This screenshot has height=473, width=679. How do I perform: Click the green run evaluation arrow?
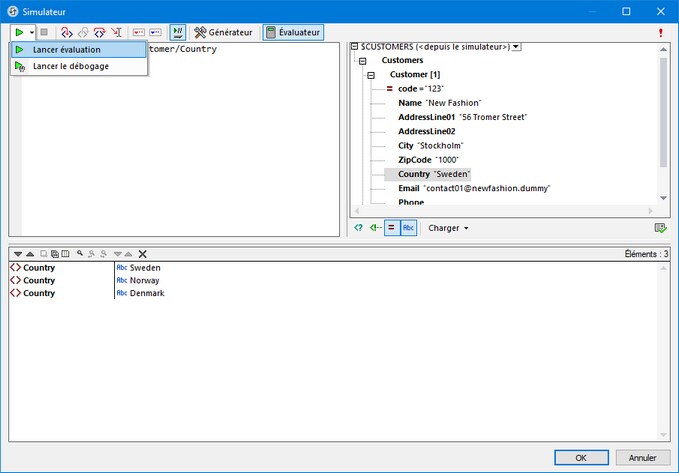click(x=19, y=33)
